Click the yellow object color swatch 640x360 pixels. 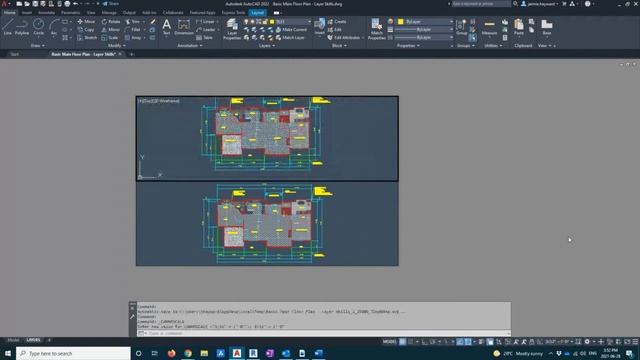tap(400, 21)
